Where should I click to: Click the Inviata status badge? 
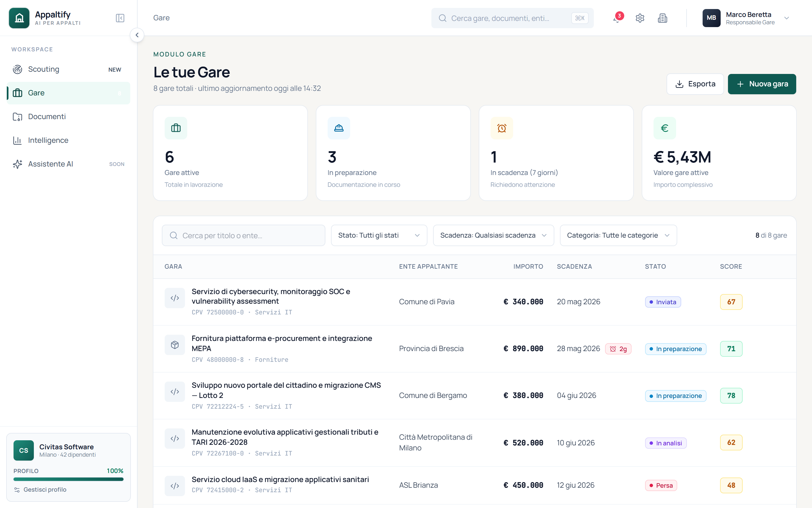coord(663,302)
